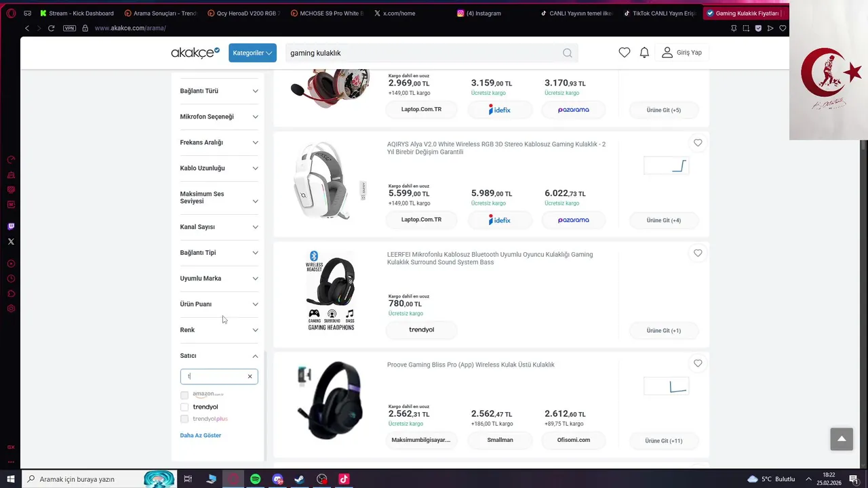Expand Maksimum Ses Seviyesi filter

219,198
